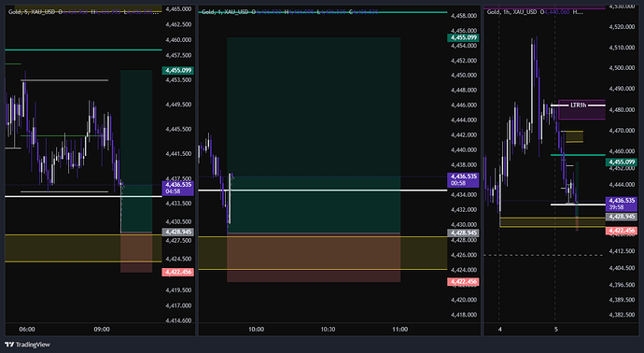Select red 4,422.456 stop label in 5-minute chart
Screen dimensions: 644x353
coord(178,272)
